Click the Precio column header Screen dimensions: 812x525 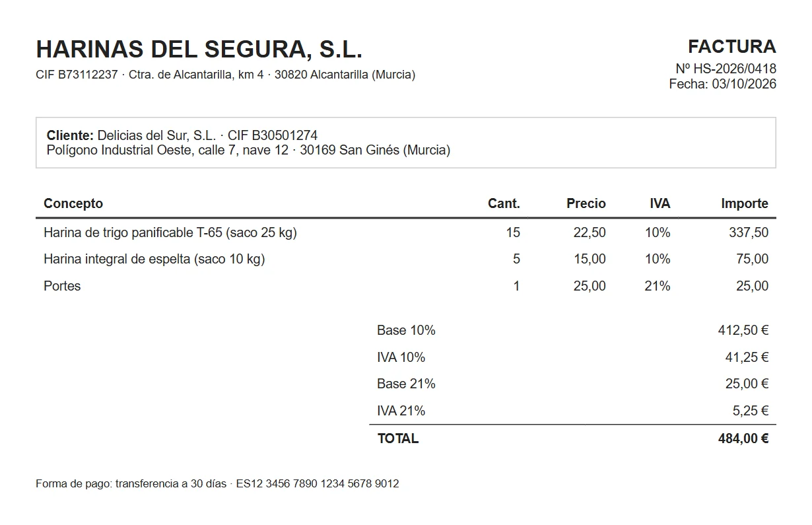tap(586, 203)
